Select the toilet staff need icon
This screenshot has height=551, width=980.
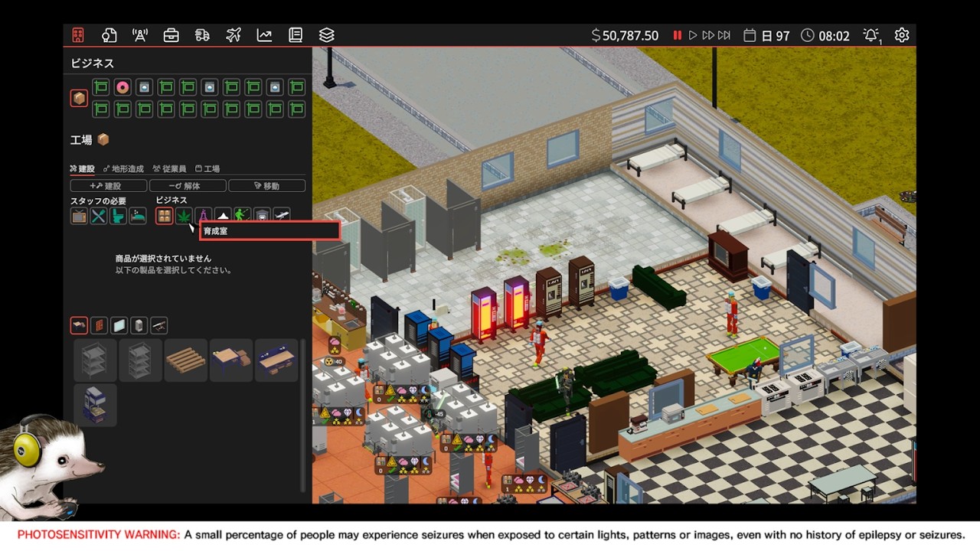(x=118, y=216)
